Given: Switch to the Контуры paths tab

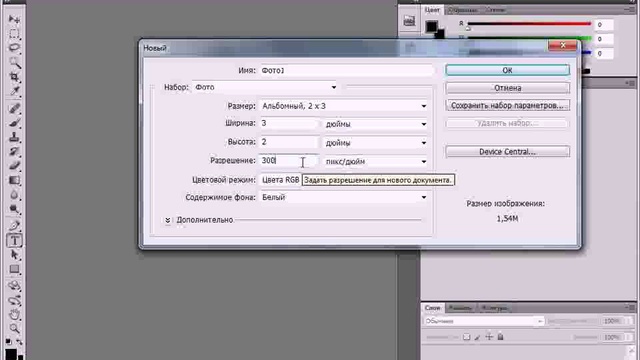Looking at the screenshot, I should click(x=494, y=308).
